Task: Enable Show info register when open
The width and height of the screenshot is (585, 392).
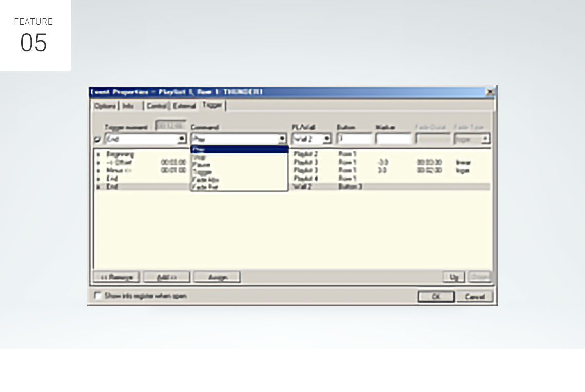Action: tap(98, 296)
